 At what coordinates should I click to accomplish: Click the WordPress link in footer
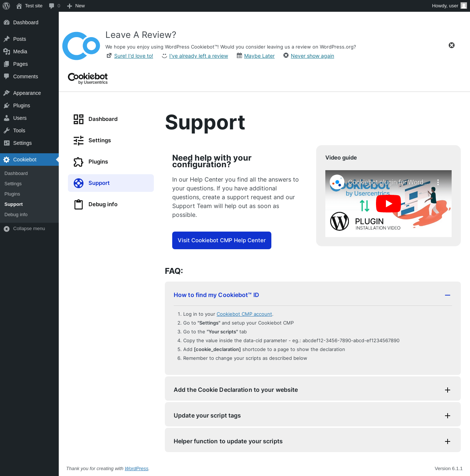tap(137, 469)
